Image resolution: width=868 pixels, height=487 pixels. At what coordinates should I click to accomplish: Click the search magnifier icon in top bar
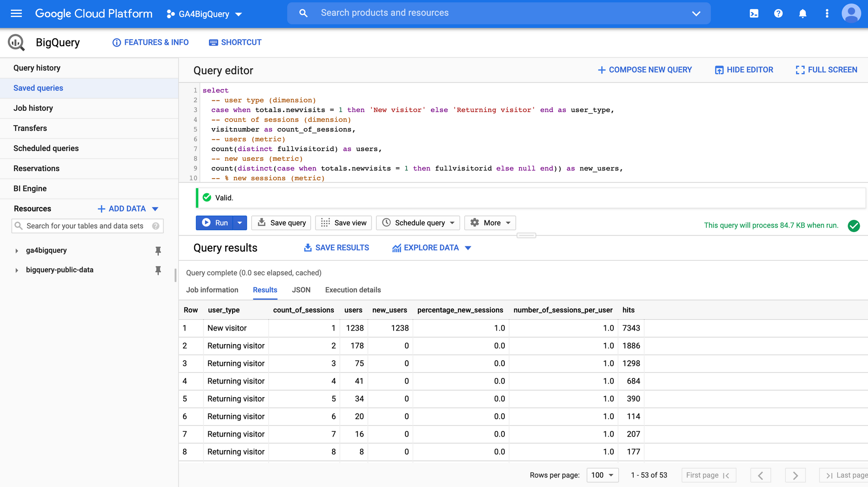coord(303,13)
